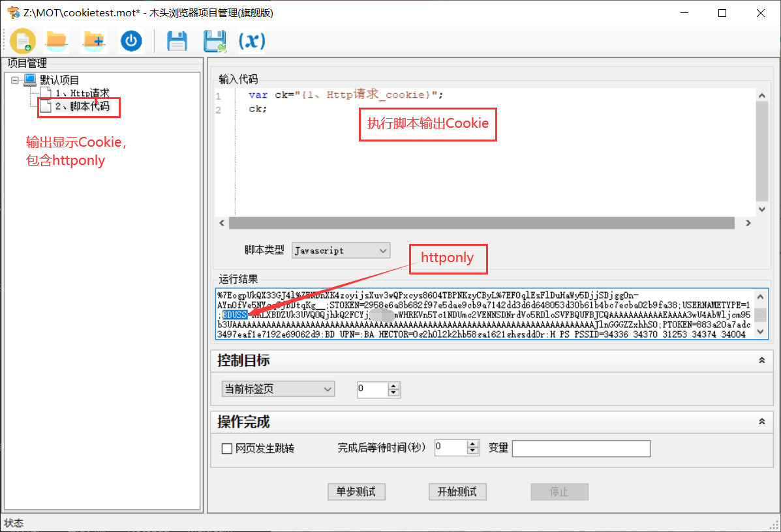Click the 单步测试 button

pos(356,492)
